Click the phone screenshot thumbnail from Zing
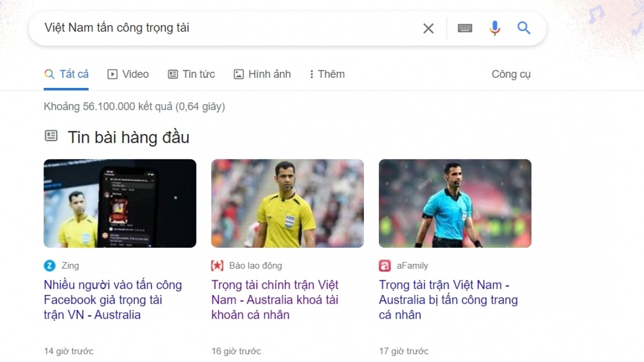The width and height of the screenshot is (644, 362). 120,203
